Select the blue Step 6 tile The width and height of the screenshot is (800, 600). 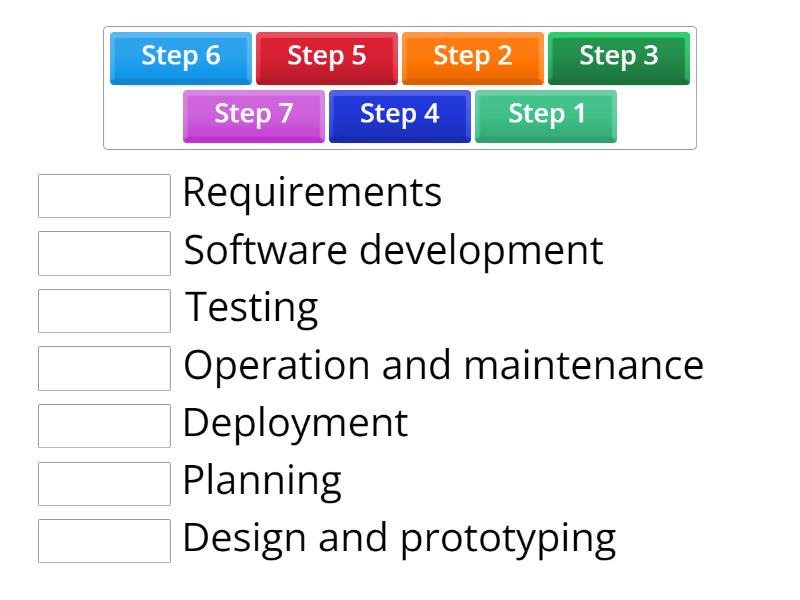180,58
